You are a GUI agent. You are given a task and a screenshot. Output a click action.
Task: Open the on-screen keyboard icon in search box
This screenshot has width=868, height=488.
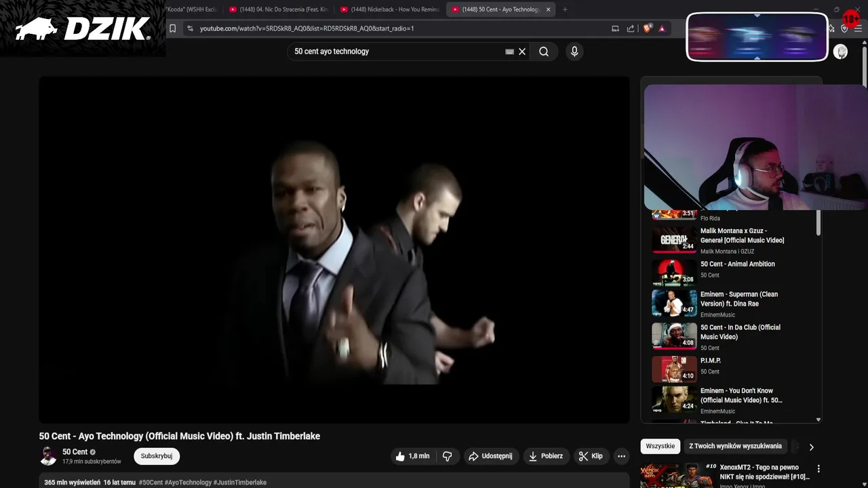point(510,52)
